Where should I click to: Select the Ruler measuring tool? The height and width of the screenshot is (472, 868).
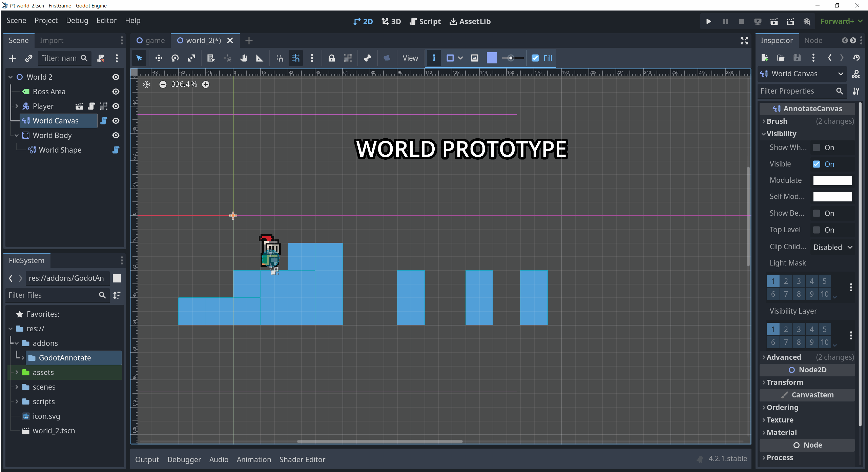point(260,58)
